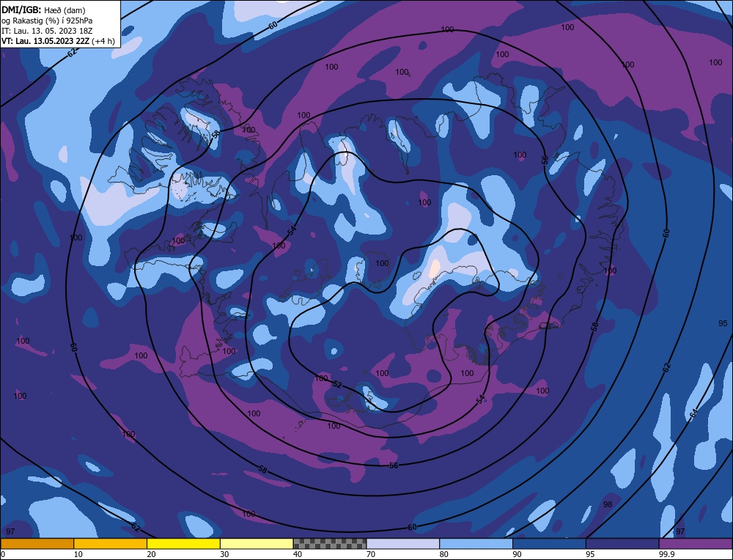The width and height of the screenshot is (733, 560).
Task: Click the '80' legend scale label
Action: pos(444,554)
